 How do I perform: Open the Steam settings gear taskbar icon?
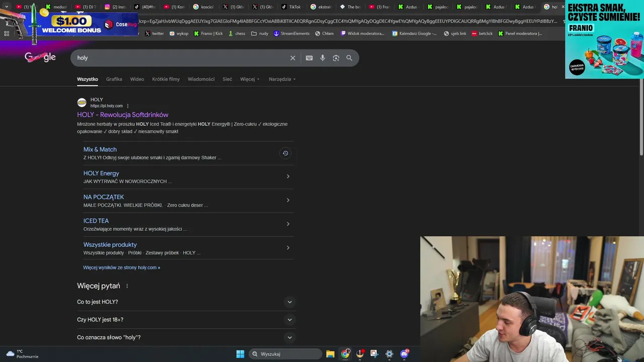pyautogui.click(x=389, y=354)
